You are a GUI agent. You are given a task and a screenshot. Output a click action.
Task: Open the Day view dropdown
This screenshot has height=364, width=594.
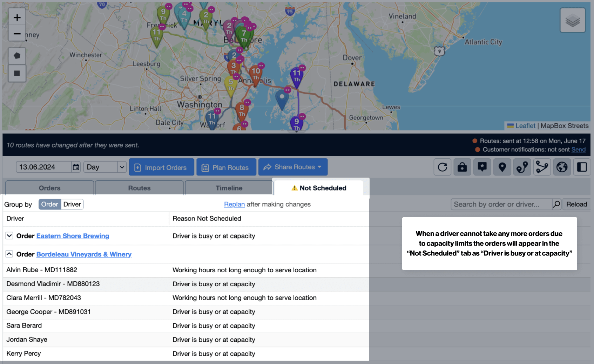click(104, 167)
